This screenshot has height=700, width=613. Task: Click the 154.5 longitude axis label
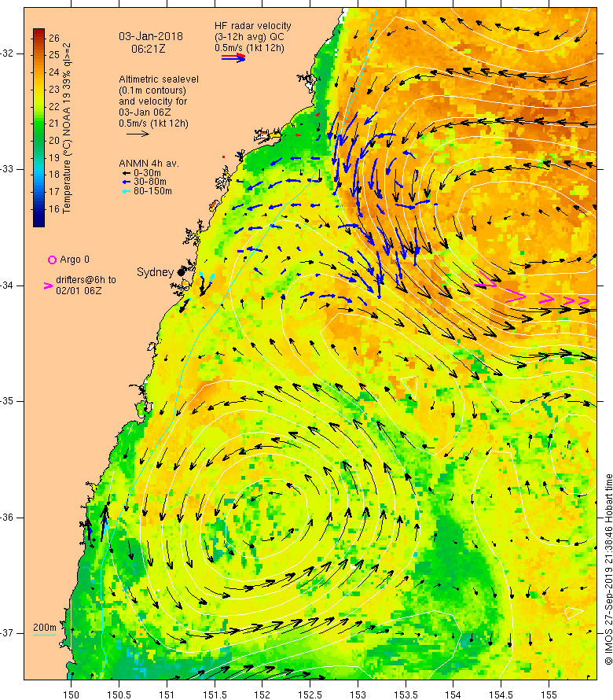[x=501, y=694]
